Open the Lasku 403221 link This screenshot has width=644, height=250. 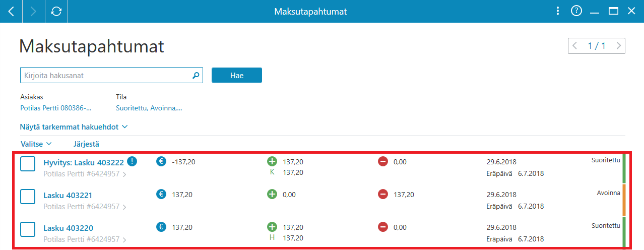(x=68, y=195)
